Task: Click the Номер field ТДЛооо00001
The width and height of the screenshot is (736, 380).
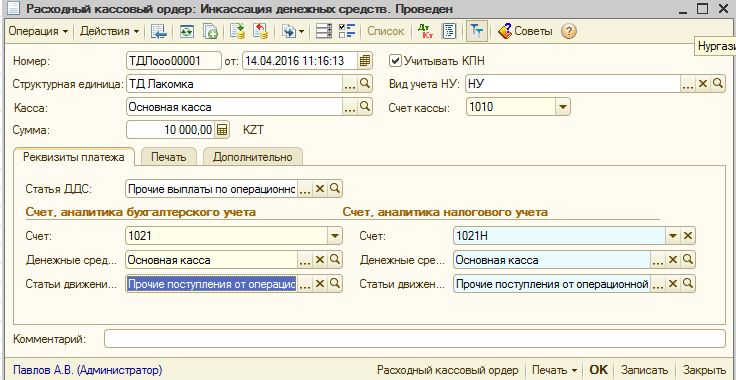Action: [174, 61]
